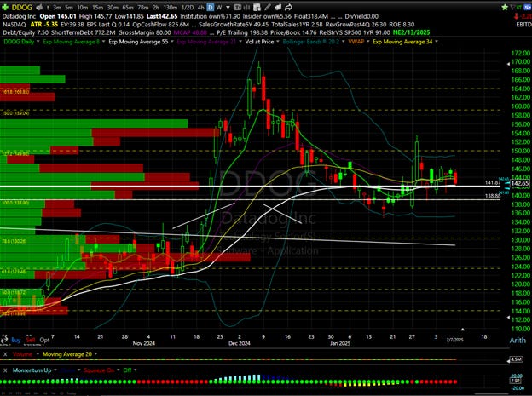Click the 142.65 current price tag on axis
This screenshot has width=532, height=396.
(520, 183)
